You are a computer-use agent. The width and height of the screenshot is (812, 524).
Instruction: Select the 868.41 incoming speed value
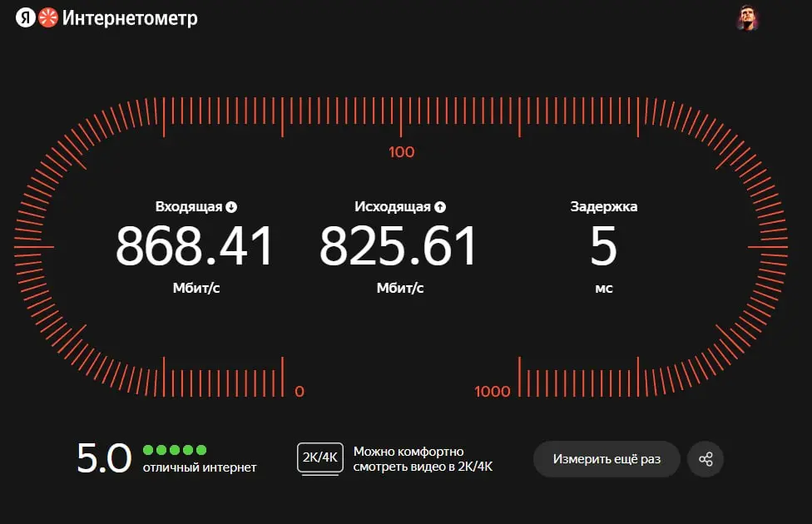point(195,245)
